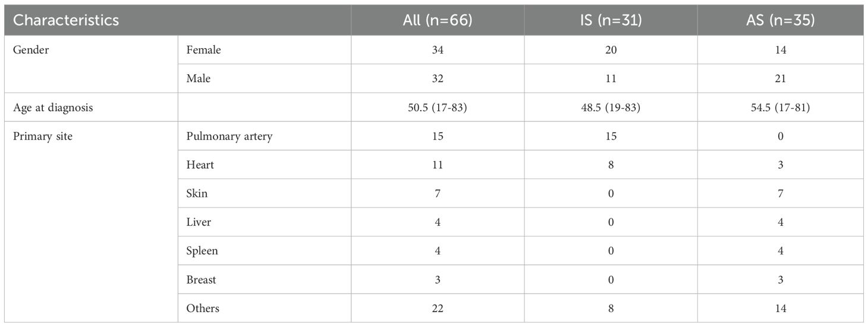Click the 48.5 (19-83) age value

click(611, 108)
